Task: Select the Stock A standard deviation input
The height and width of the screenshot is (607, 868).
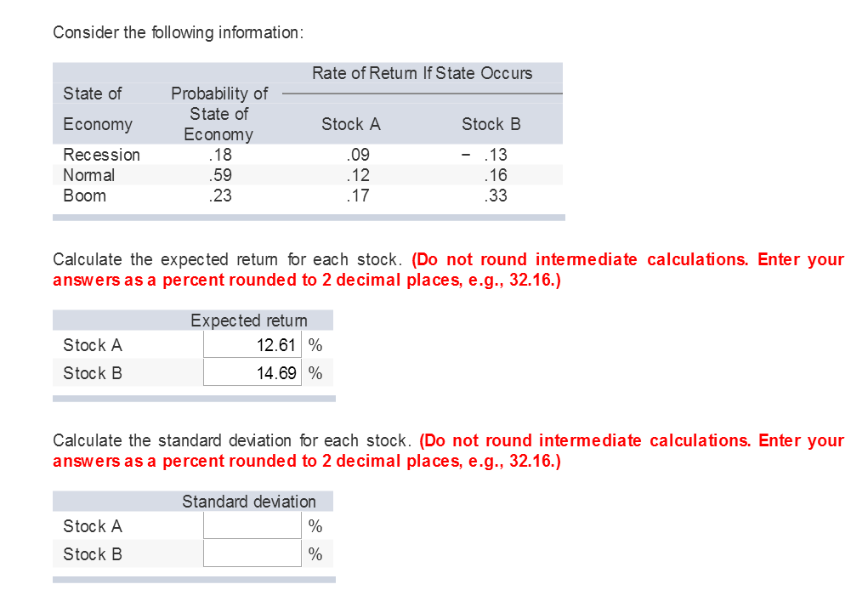Action: pyautogui.click(x=252, y=526)
